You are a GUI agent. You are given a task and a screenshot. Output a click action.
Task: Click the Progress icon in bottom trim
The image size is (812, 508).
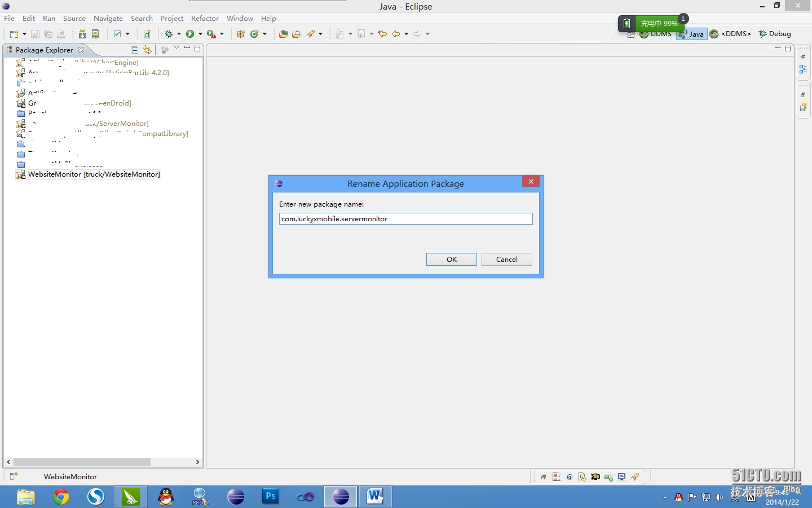(608, 477)
